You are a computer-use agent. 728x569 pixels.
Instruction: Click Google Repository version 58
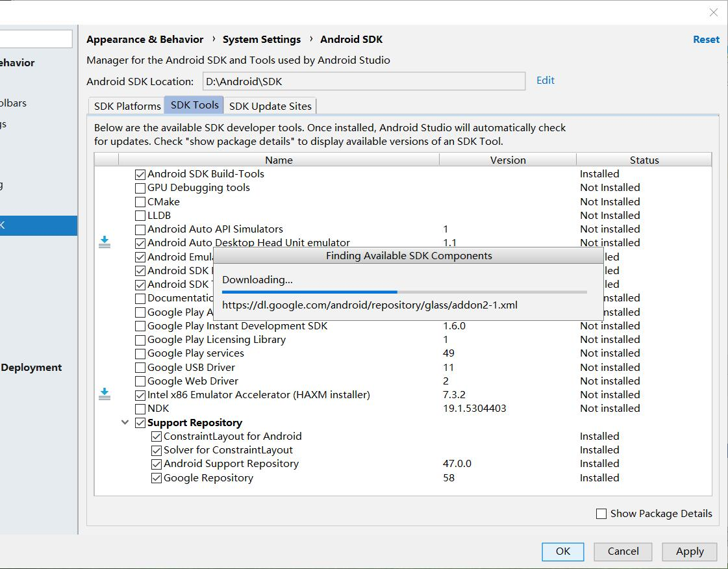click(449, 478)
